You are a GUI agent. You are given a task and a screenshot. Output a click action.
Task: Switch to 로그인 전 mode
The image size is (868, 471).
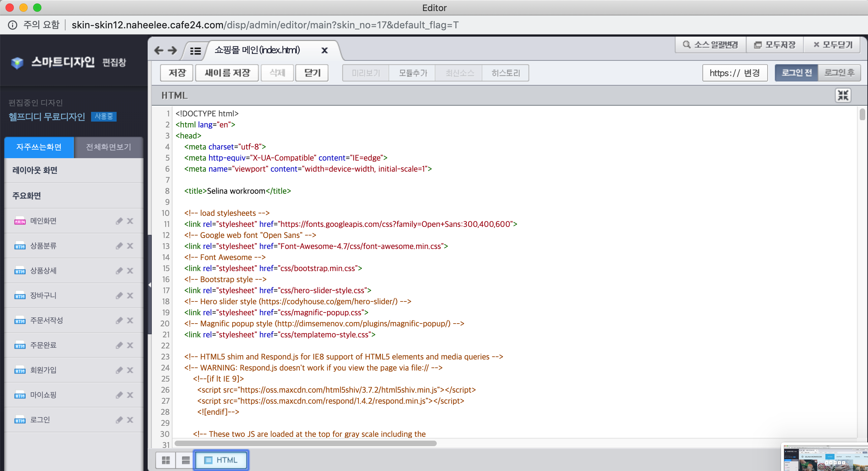[796, 73]
